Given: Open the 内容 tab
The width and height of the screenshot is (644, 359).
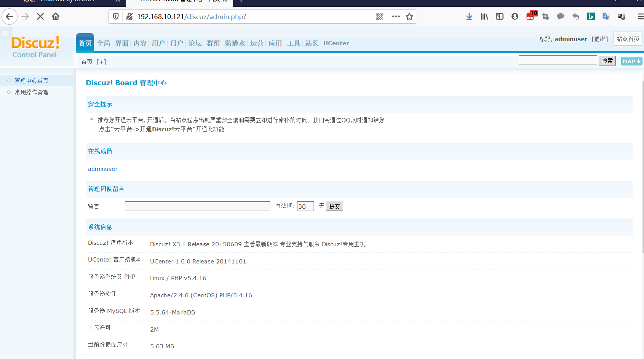Looking at the screenshot, I should [140, 43].
